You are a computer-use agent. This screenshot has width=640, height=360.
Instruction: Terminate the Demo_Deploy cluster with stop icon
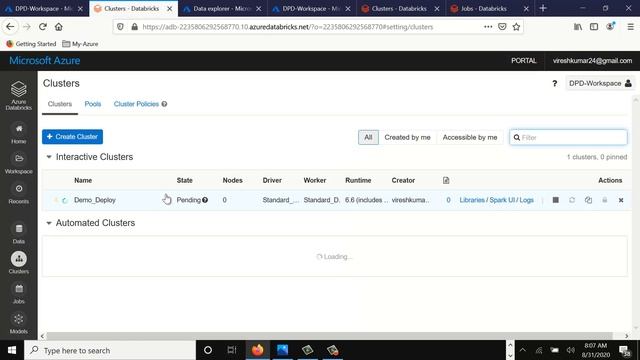point(556,200)
